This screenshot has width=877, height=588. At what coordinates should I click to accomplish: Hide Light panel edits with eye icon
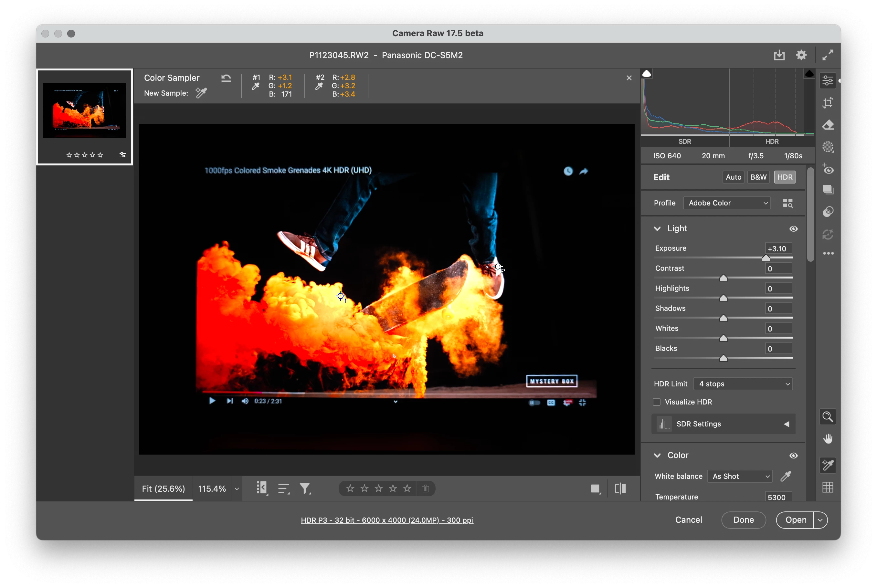pos(793,229)
